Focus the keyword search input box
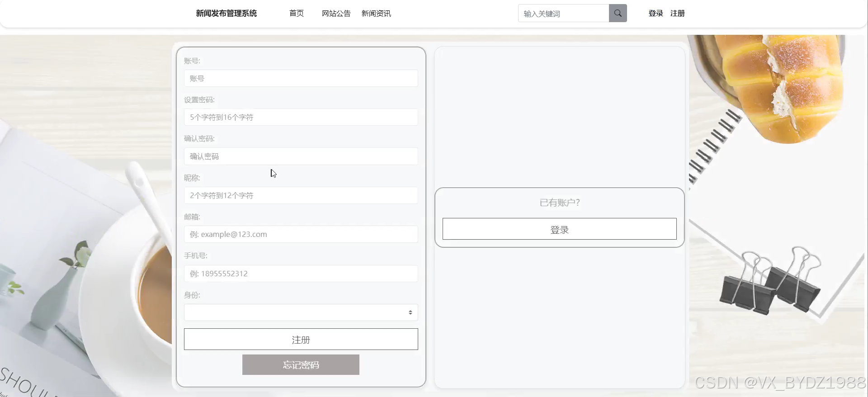The image size is (868, 397). click(563, 14)
